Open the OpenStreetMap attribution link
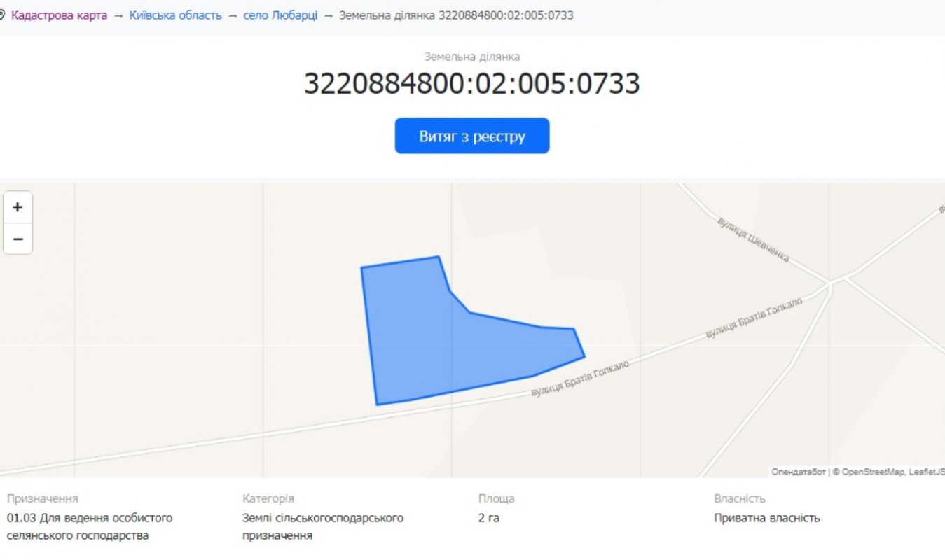 coord(873,472)
